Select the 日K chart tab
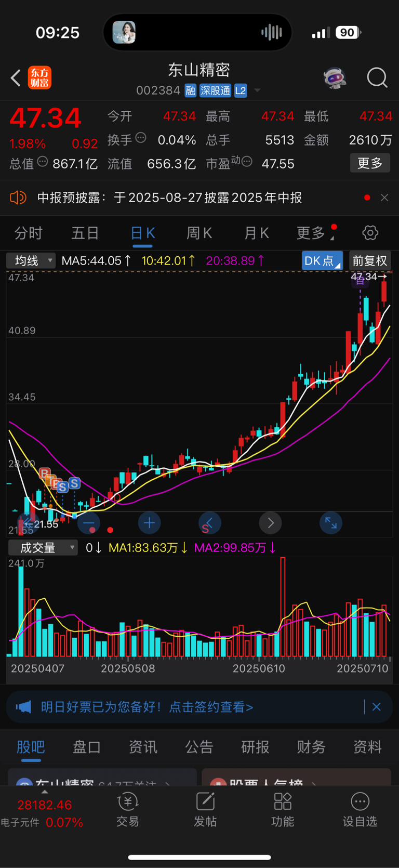This screenshot has height=868, width=399. coord(142,233)
